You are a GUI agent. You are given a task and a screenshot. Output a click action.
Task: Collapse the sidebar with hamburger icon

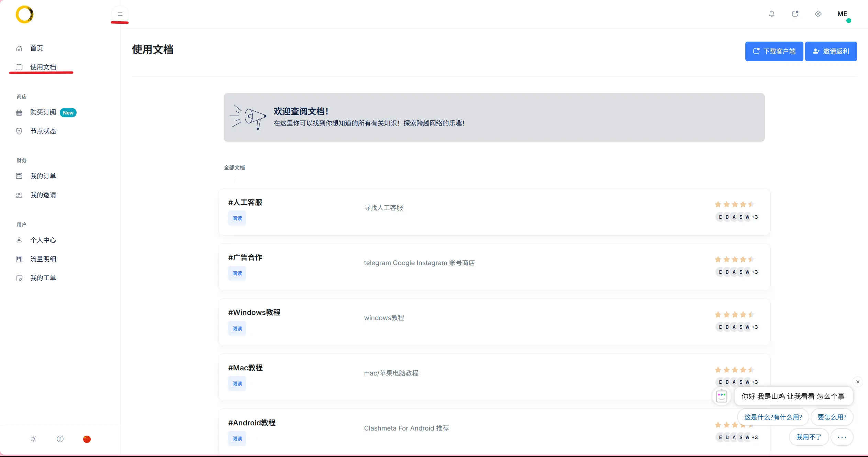pyautogui.click(x=120, y=14)
